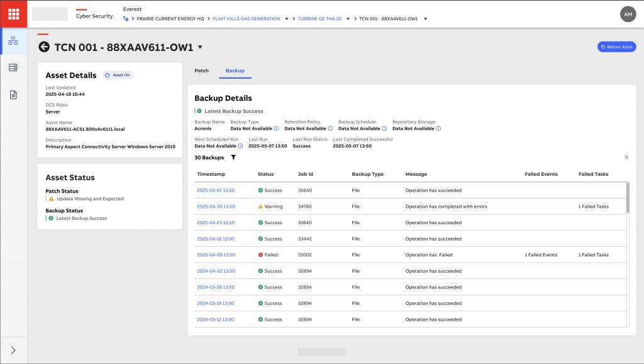Open the documents report sidebar icon
Image resolution: width=644 pixels, height=364 pixels.
[x=13, y=94]
